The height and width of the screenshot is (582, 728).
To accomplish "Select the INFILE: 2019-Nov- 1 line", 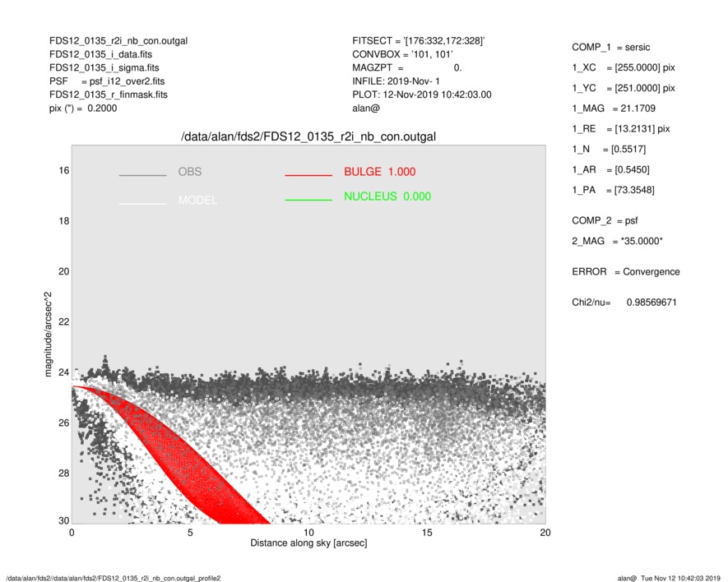I will click(x=396, y=81).
